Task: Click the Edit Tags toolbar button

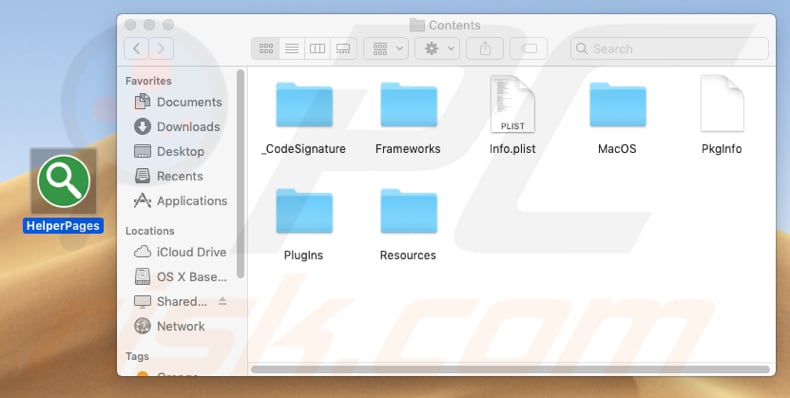Action: click(529, 49)
